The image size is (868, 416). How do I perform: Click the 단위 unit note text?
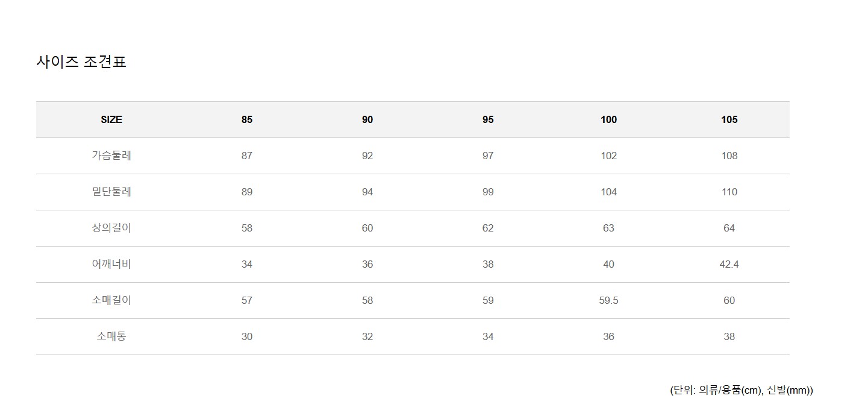741,390
